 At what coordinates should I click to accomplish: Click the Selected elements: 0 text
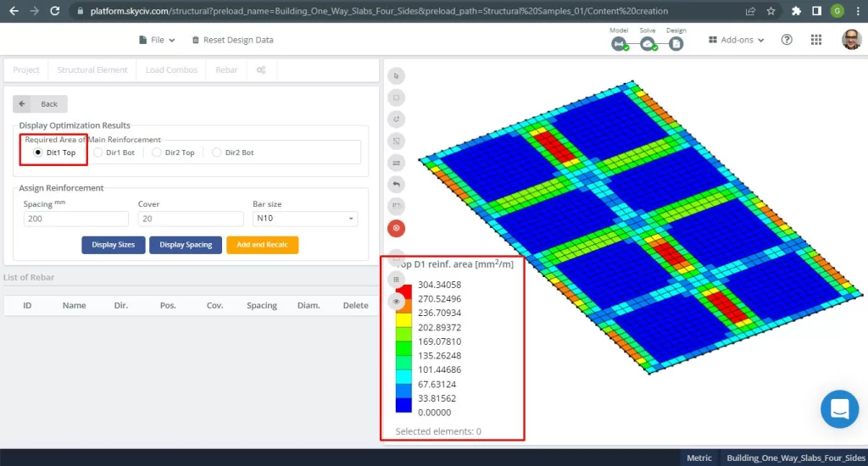[x=438, y=431]
